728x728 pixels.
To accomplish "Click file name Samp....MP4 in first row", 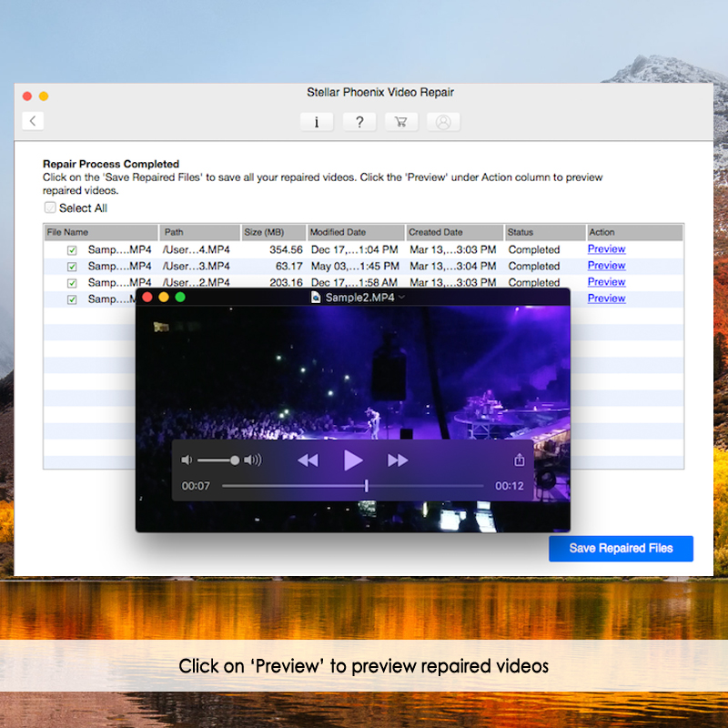I will click(120, 249).
